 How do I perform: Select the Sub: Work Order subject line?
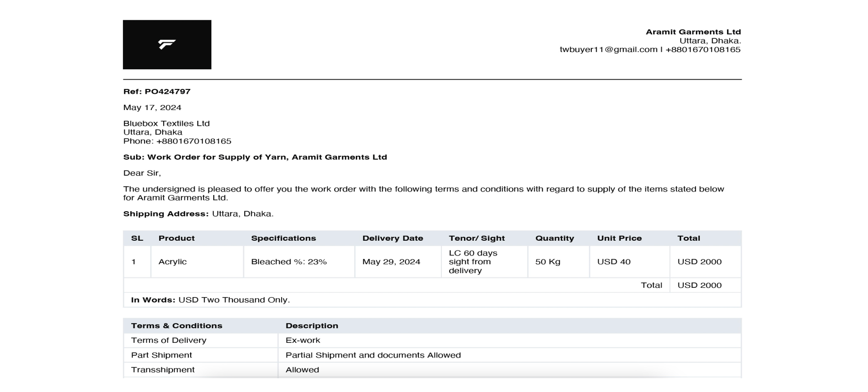(x=255, y=157)
